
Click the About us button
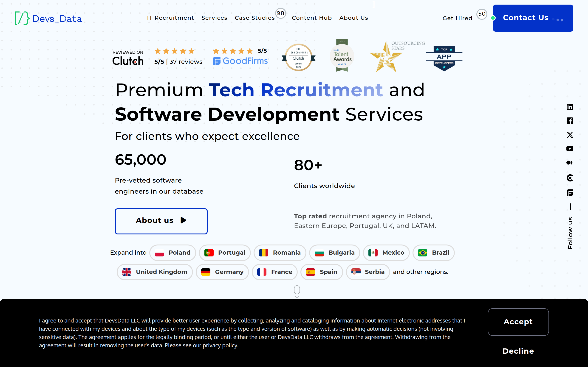161,221
